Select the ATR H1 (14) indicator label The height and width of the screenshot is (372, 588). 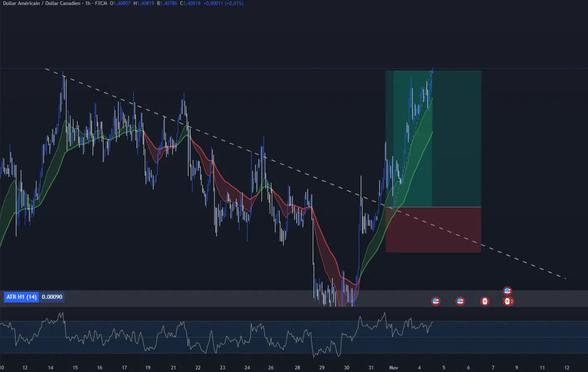[21, 297]
